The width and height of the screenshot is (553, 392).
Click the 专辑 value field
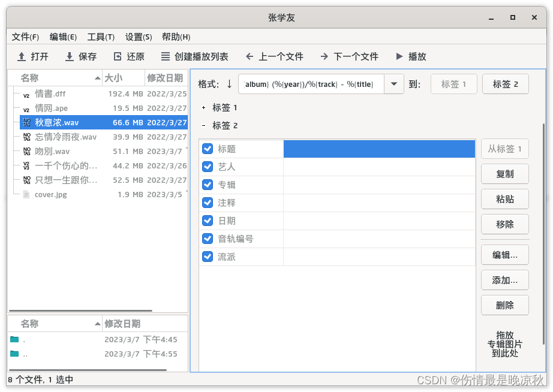point(379,185)
